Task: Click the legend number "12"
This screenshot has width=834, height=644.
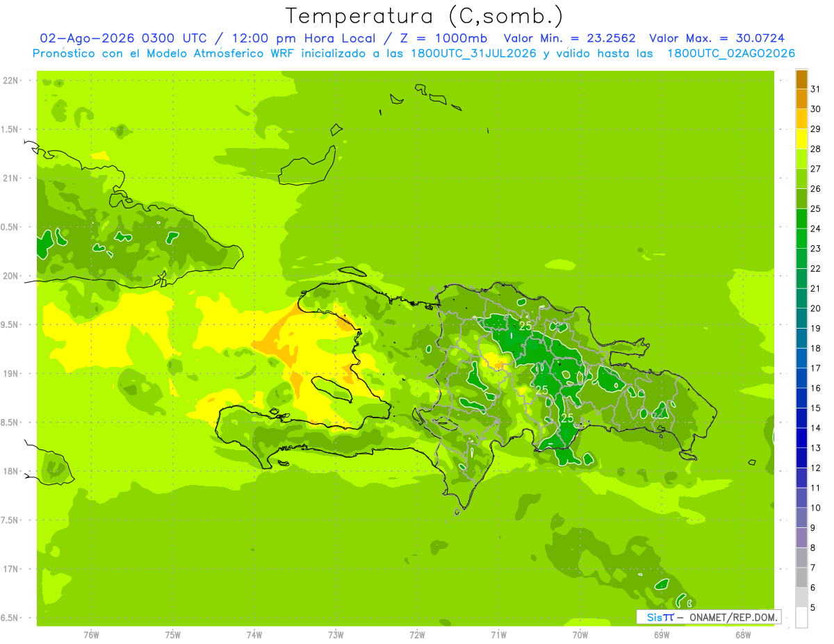Action: (816, 468)
